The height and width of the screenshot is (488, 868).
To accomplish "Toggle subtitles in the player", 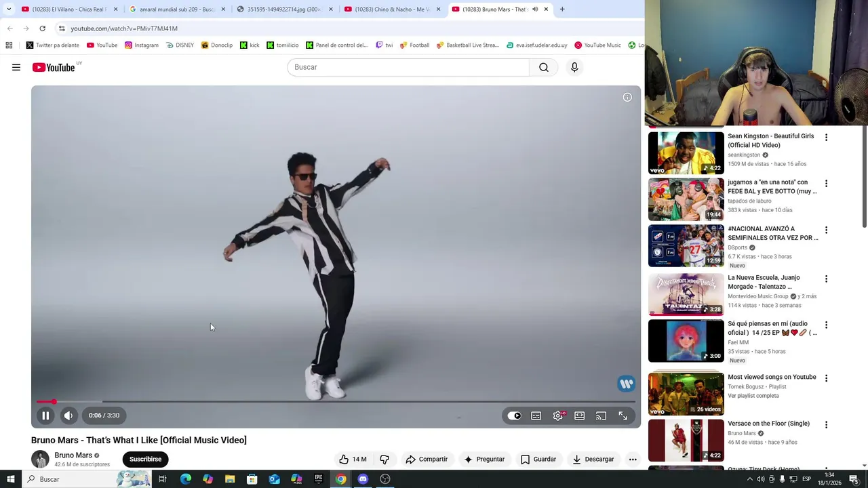I will click(536, 415).
